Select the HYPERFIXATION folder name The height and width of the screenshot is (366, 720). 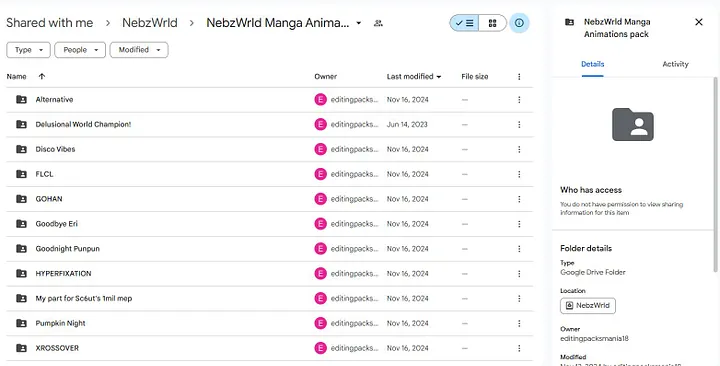63,273
